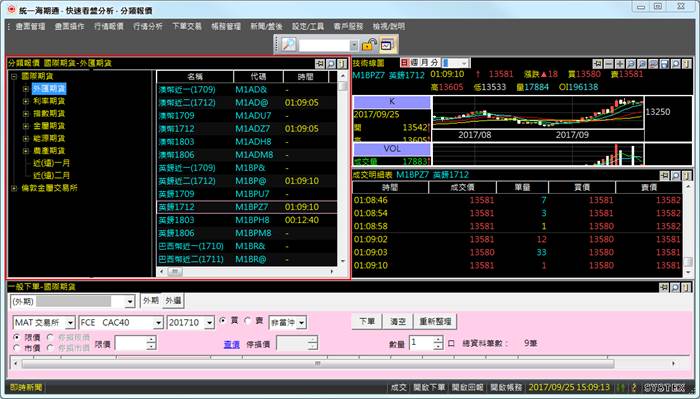Click the first zoom magnifier in 技術線圖 toolbar
Image resolution: width=700 pixels, height=399 pixels.
point(631,64)
